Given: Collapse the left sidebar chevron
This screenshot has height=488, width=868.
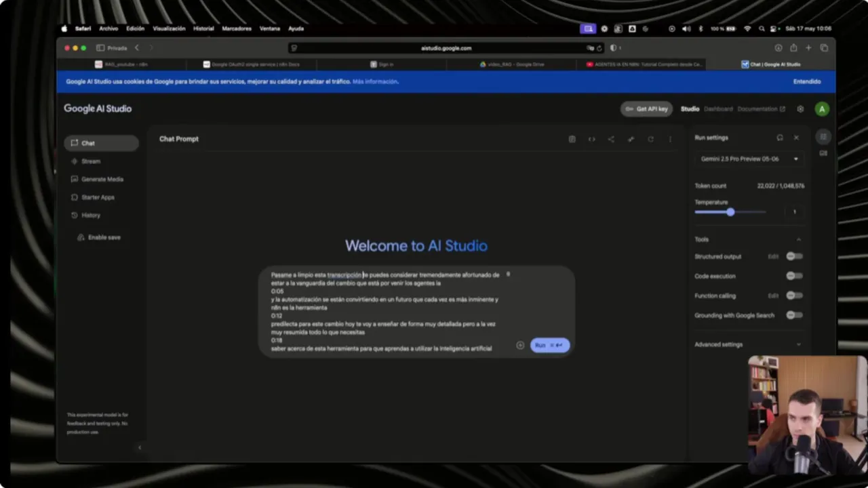Looking at the screenshot, I should [140, 447].
